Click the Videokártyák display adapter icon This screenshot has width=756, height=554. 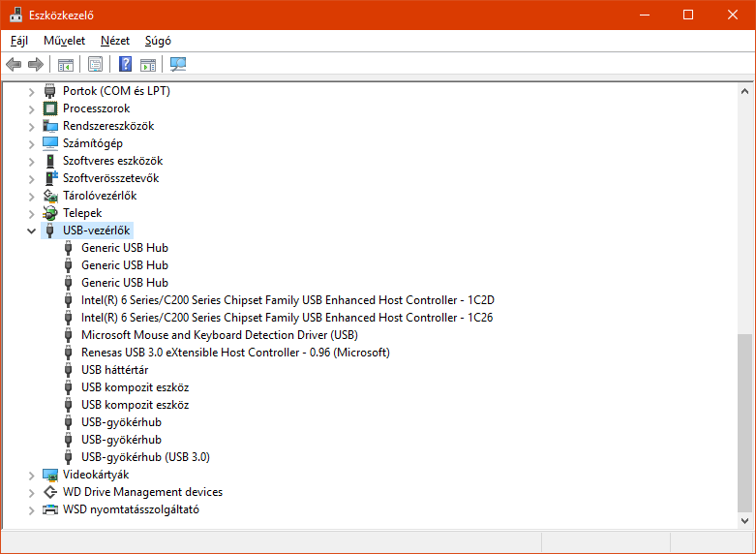[x=50, y=475]
